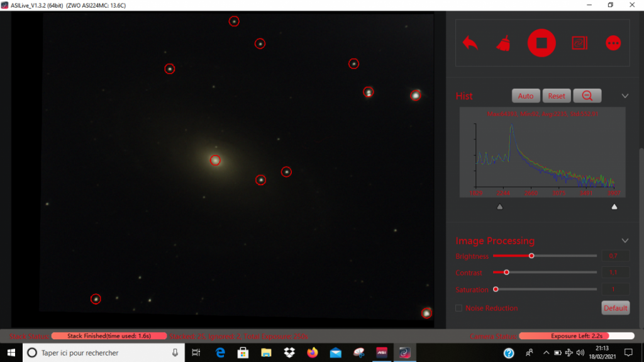
Task: Click the galaxy core in the stacked image
Action: tap(215, 161)
